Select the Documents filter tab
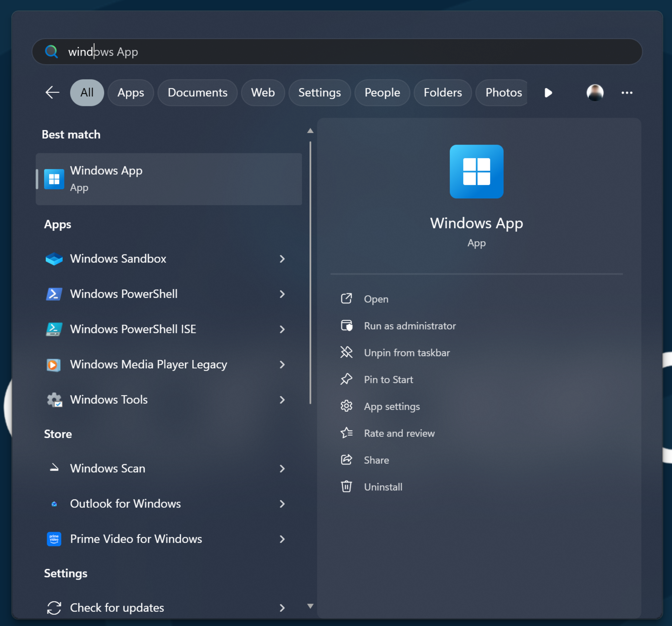 [x=197, y=93]
